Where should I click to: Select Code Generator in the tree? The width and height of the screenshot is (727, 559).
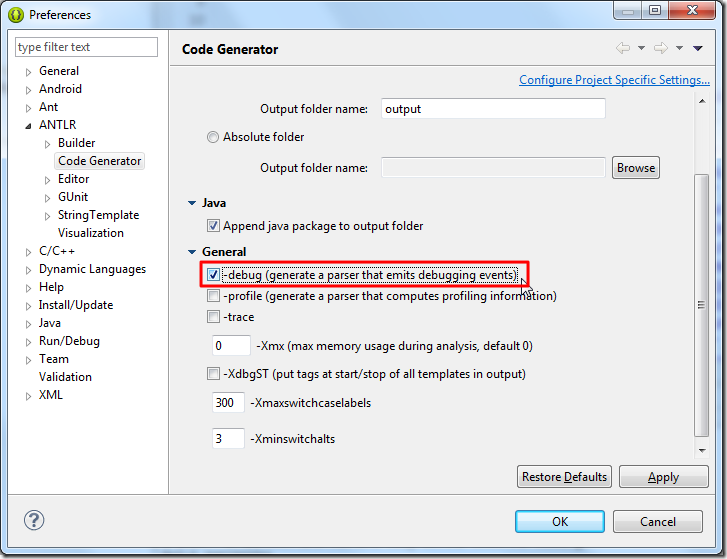click(x=99, y=161)
